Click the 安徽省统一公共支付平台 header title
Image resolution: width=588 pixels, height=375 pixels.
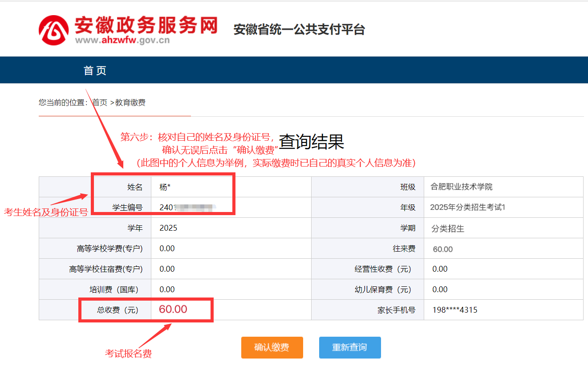point(299,29)
